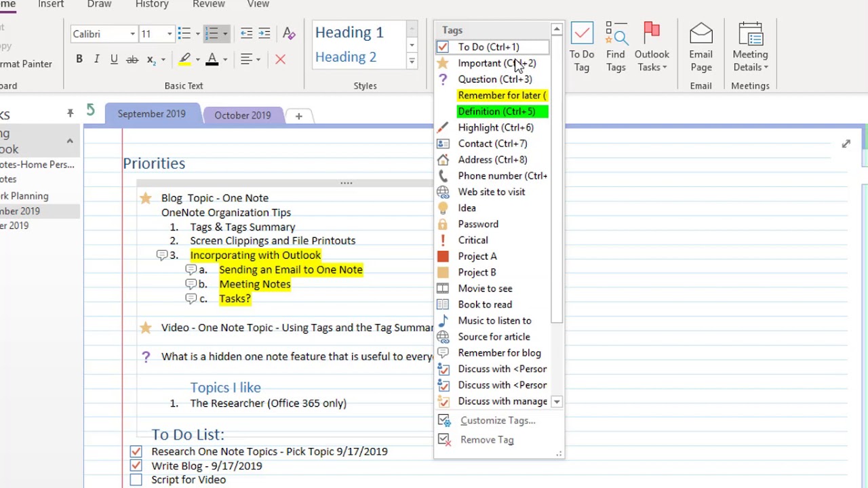Click the Bold formatting icon

click(x=79, y=59)
